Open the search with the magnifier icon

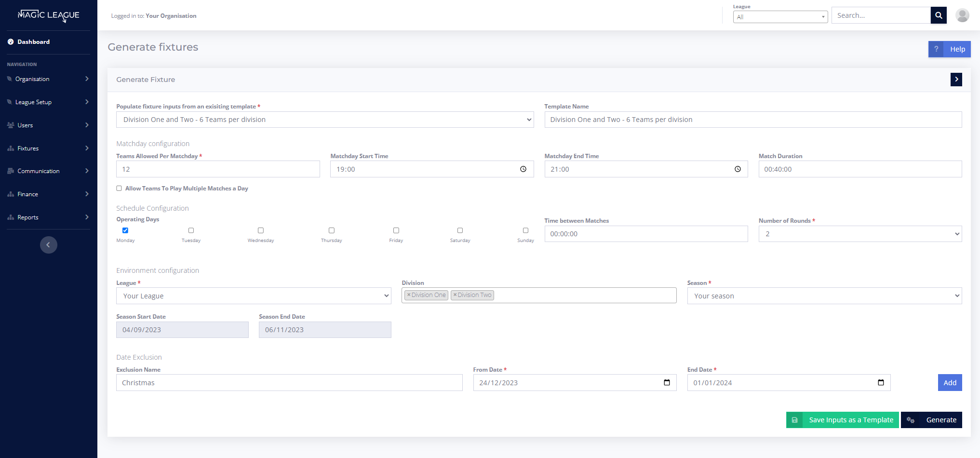(x=938, y=15)
